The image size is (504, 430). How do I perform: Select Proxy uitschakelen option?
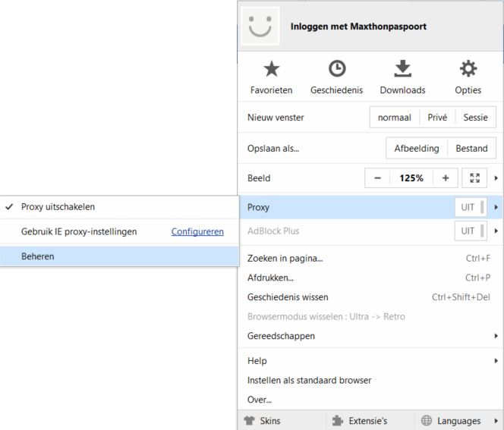[119, 207]
